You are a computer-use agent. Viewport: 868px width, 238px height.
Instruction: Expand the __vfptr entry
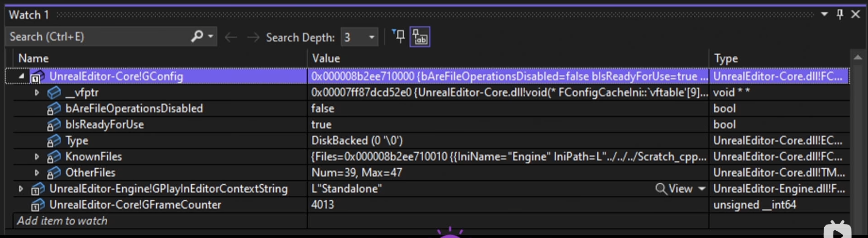37,92
